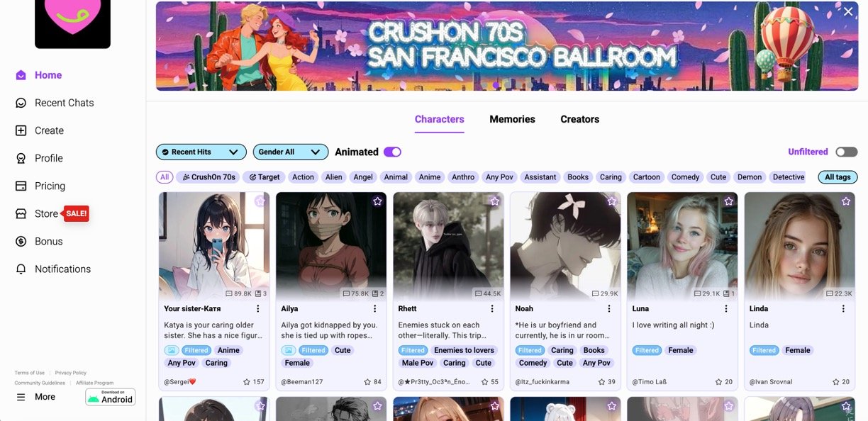
Task: Click the 84 star rating on Ailya card
Action: (x=372, y=382)
